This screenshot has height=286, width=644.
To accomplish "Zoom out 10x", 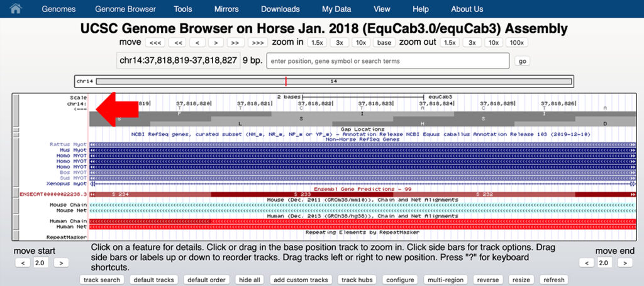I will coord(493,43).
